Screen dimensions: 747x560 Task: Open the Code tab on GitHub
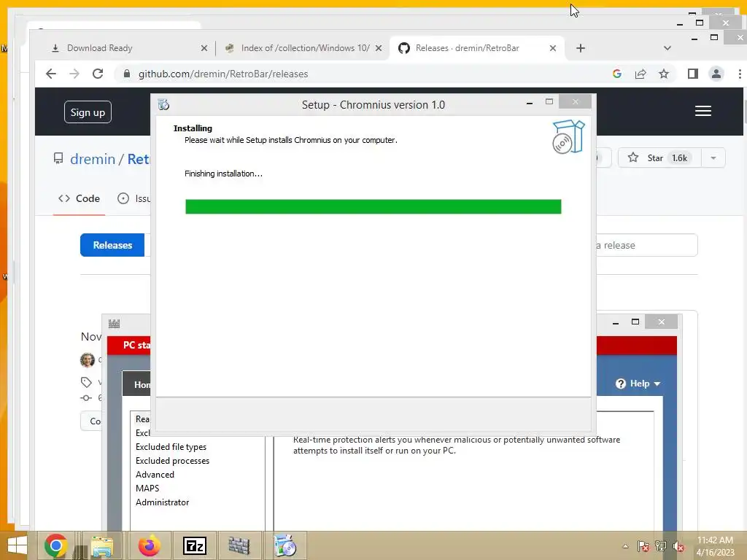pos(79,198)
